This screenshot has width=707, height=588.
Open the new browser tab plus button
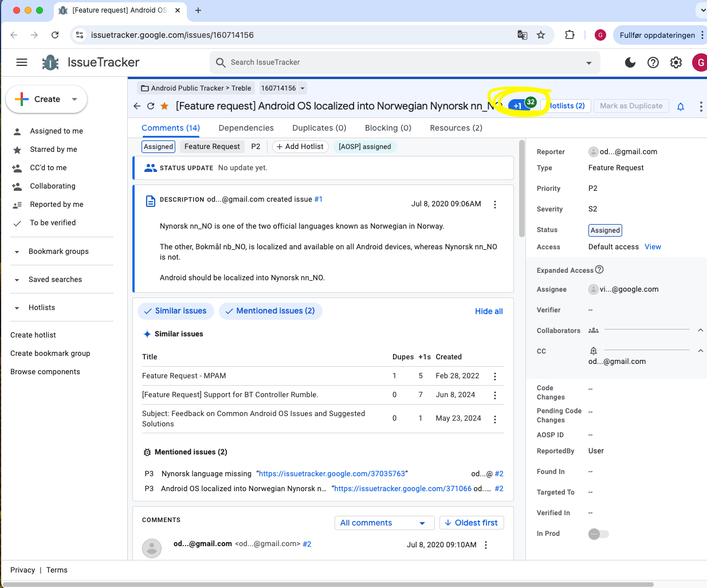[x=198, y=10]
